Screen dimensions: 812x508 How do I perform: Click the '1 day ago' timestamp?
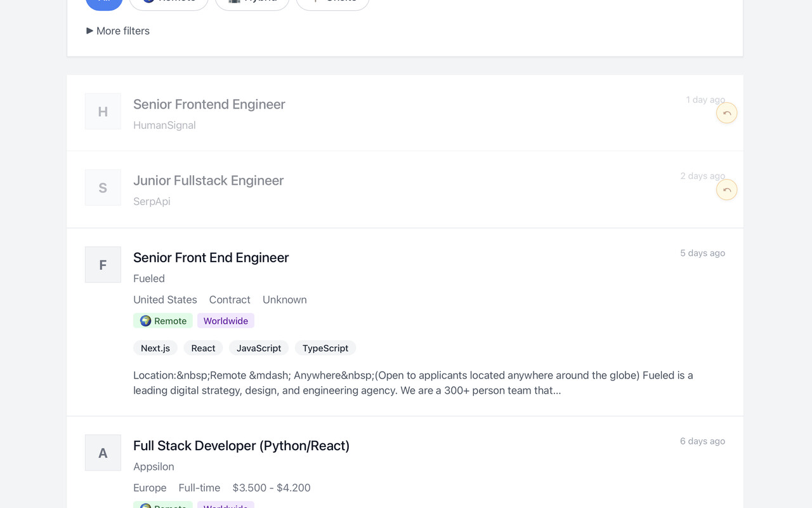click(x=705, y=100)
